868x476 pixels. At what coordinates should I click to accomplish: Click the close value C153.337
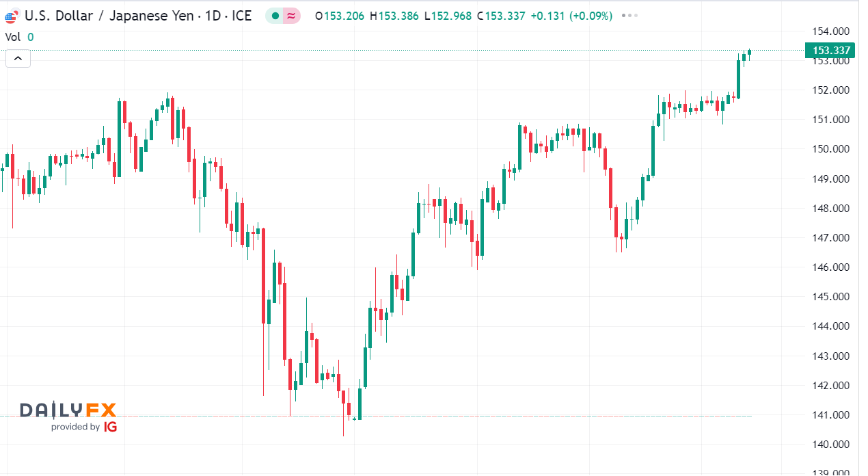pyautogui.click(x=501, y=16)
